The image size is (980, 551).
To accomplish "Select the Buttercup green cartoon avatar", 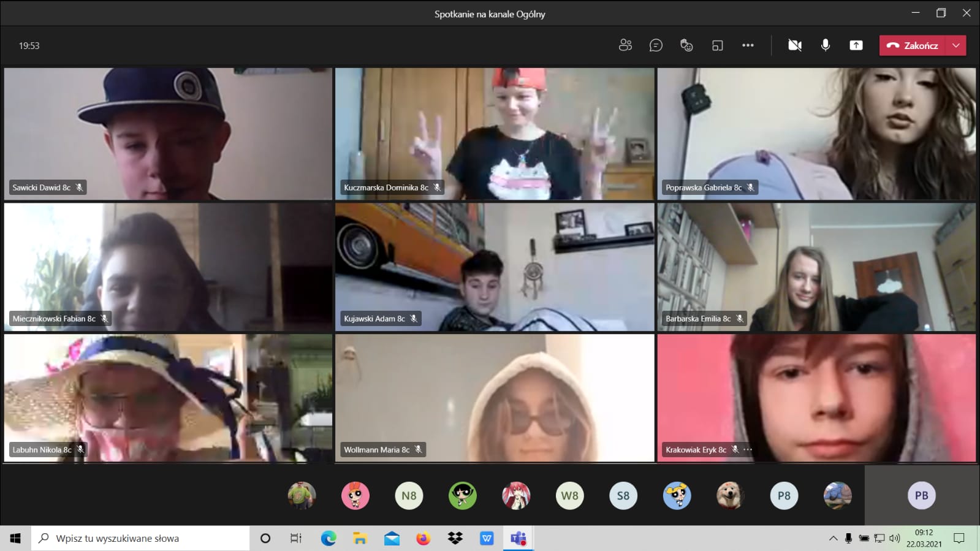I will coord(463,495).
